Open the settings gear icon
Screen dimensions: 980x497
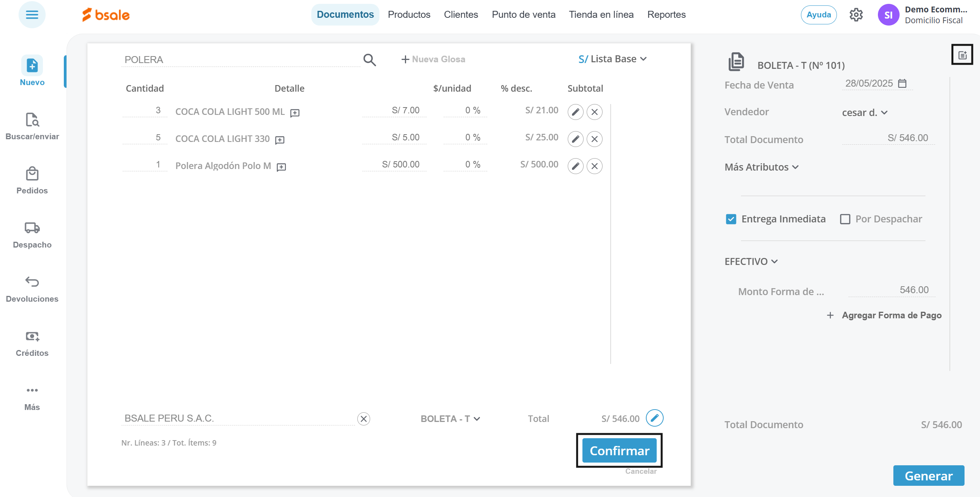[856, 15]
